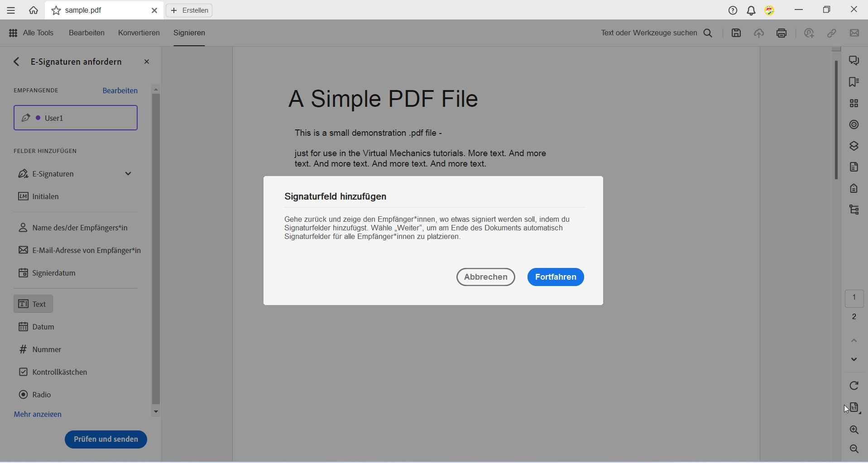The width and height of the screenshot is (868, 463).
Task: Open the page display options icon
Action: (x=854, y=408)
